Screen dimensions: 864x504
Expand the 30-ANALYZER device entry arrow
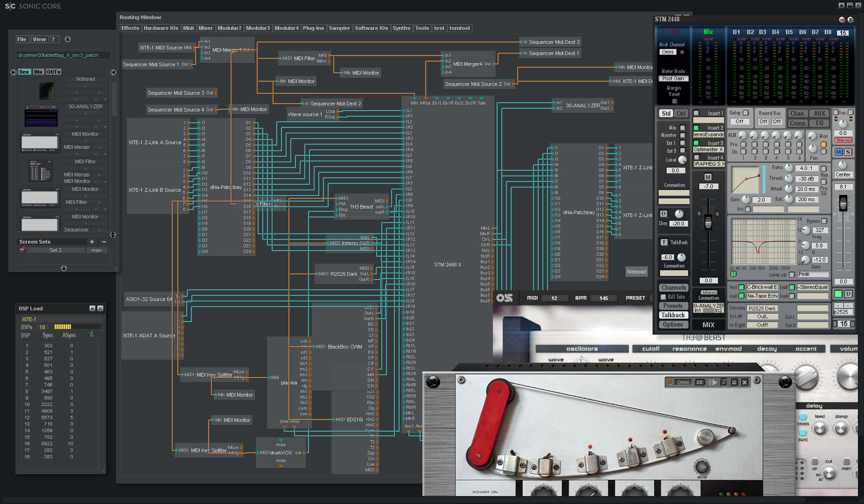105,126
